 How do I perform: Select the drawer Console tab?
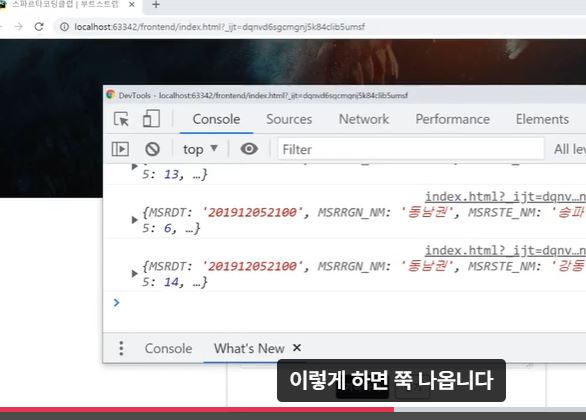click(x=169, y=348)
